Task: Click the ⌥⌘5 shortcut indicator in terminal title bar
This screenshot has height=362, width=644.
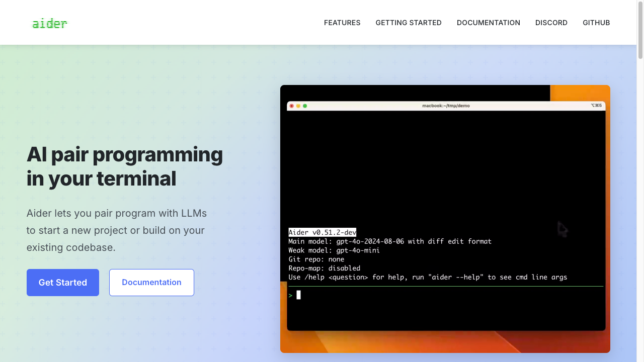Action: (x=596, y=106)
